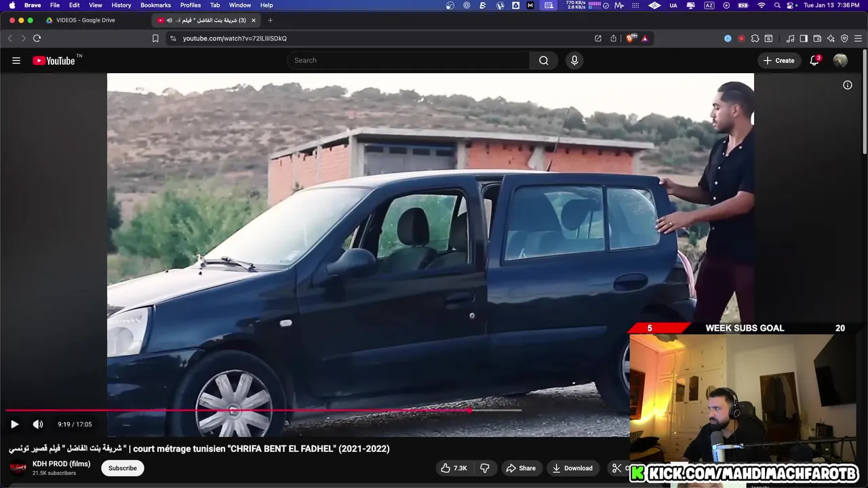Click the Create button
The width and height of the screenshot is (868, 488).
point(778,60)
